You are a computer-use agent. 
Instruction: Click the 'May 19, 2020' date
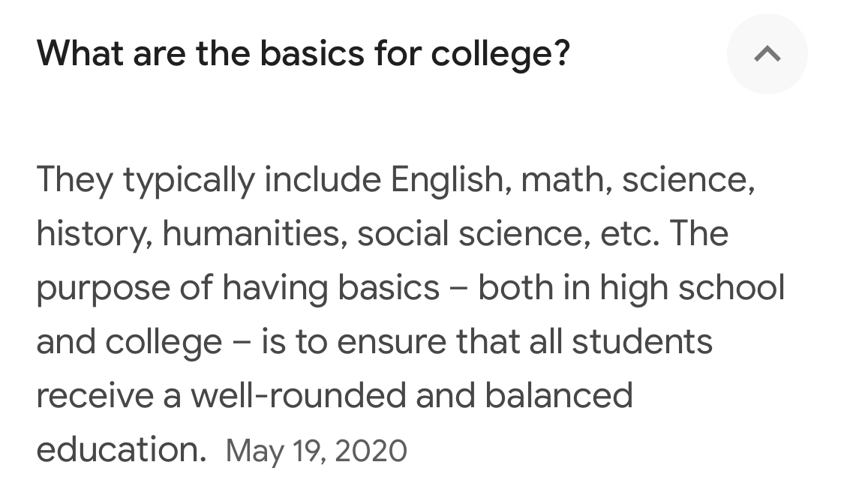(316, 451)
